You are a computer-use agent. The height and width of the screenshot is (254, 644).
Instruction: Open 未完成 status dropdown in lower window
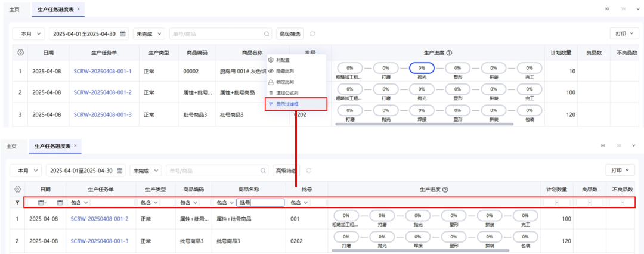145,170
